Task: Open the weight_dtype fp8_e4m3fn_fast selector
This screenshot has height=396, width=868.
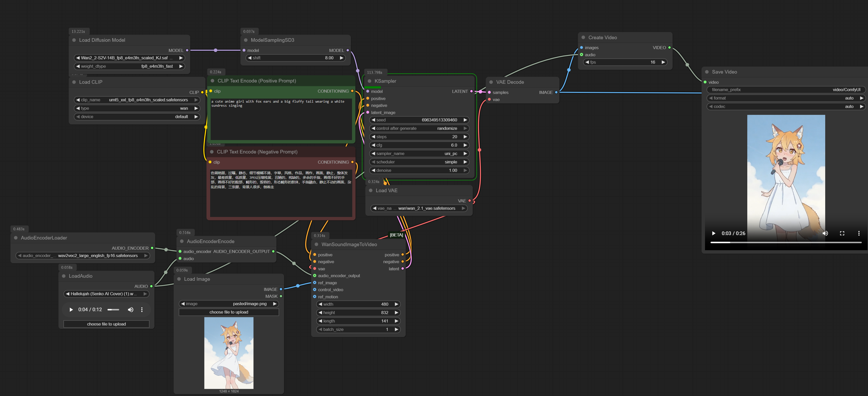Action: [x=129, y=66]
